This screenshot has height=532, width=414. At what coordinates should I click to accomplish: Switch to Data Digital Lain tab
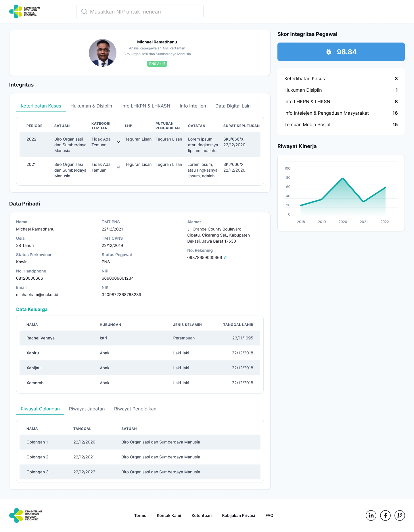coord(233,106)
